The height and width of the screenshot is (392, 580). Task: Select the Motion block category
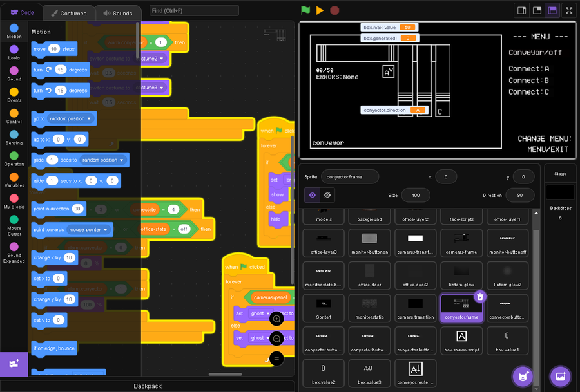pos(14,31)
